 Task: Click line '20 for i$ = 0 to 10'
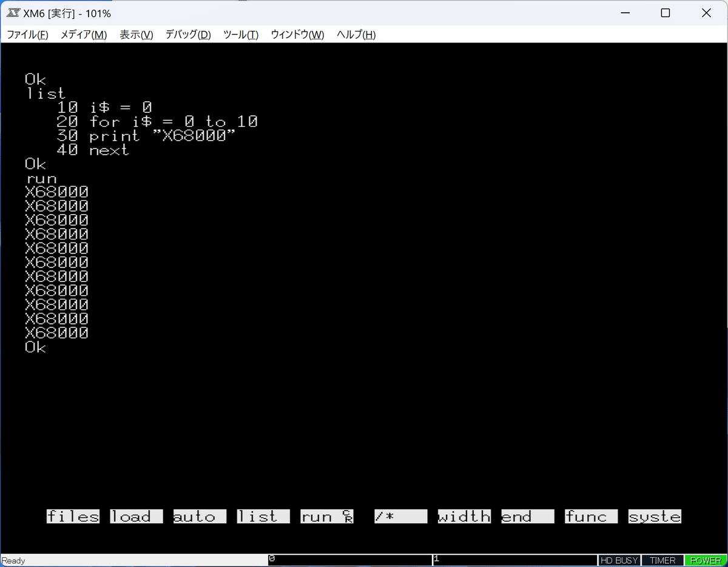tap(157, 121)
